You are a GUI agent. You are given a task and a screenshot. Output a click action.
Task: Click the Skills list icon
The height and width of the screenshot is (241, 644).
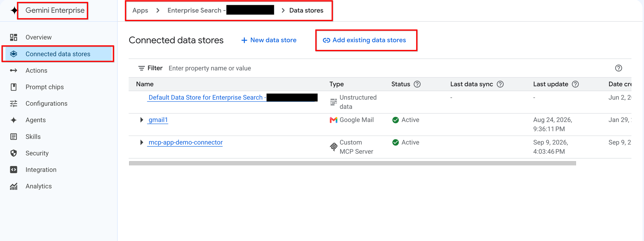(x=13, y=137)
